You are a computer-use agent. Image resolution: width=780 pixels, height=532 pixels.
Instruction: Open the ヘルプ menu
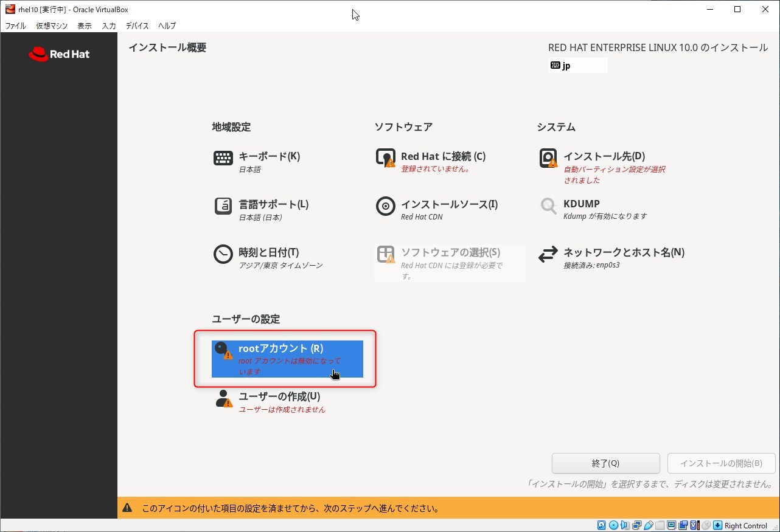167,26
